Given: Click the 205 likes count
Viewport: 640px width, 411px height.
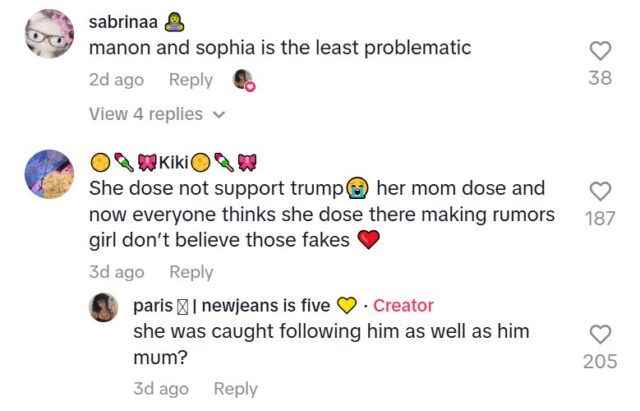Looking at the screenshot, I should point(600,361).
